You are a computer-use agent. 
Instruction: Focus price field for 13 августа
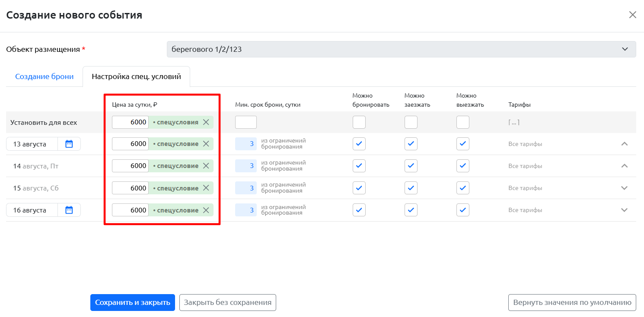(x=130, y=144)
